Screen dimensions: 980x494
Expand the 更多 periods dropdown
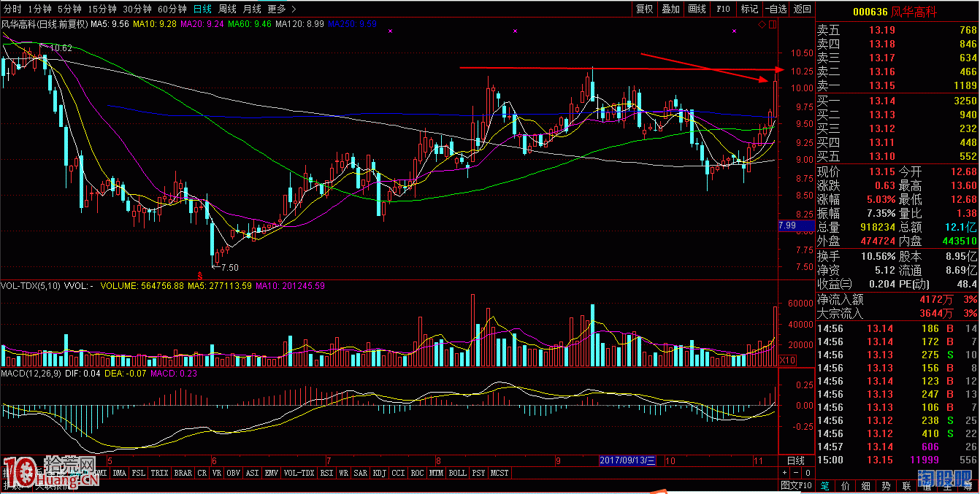pyautogui.click(x=282, y=9)
